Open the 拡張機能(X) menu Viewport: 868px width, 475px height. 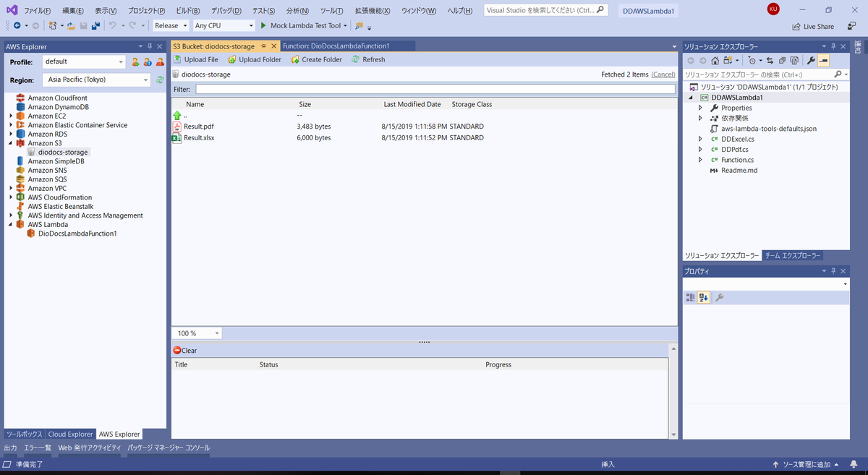(x=373, y=11)
